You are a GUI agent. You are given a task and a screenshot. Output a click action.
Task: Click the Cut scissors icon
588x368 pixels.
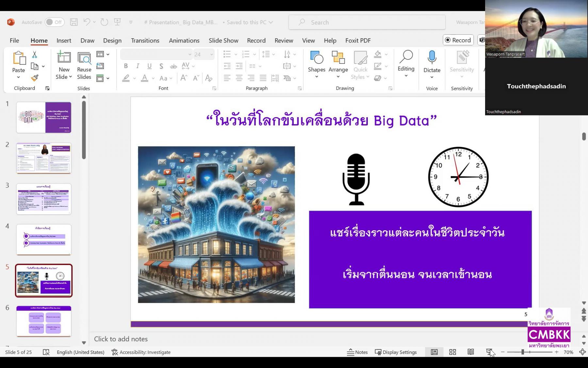coord(34,54)
